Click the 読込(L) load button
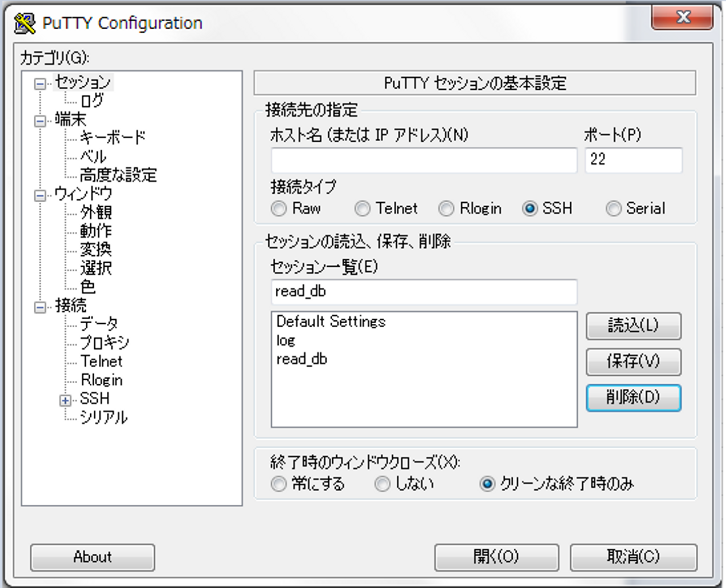 point(634,326)
